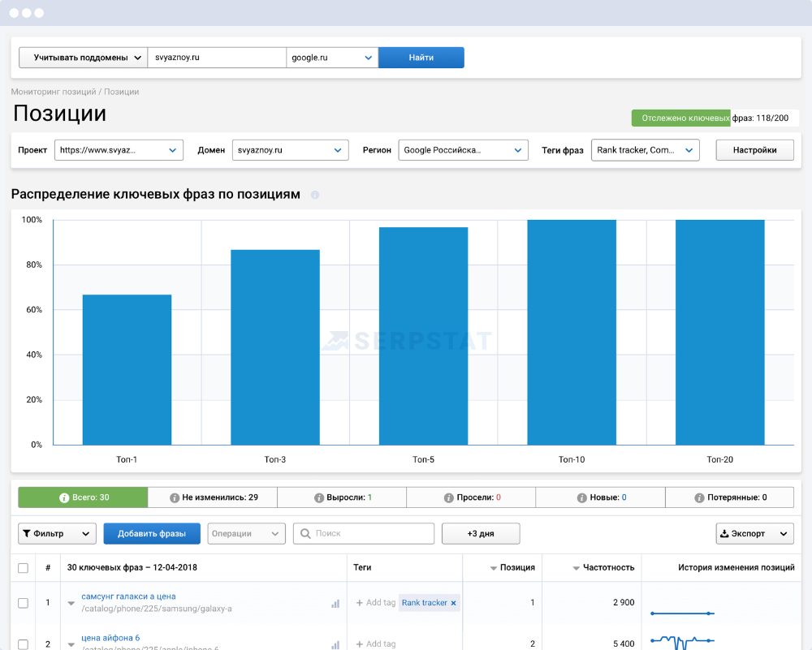812x650 pixels.
Task: Click the info icon next to Выросли
Action: pyautogui.click(x=319, y=498)
